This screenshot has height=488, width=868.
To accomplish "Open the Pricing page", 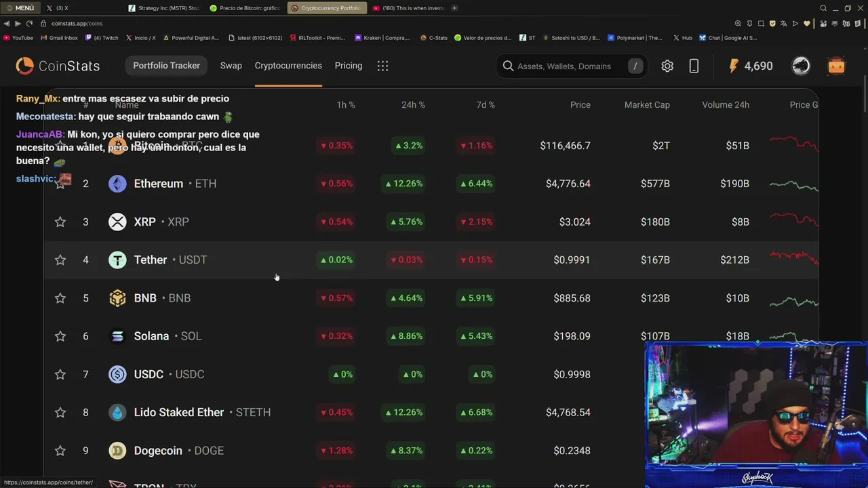I will point(349,66).
